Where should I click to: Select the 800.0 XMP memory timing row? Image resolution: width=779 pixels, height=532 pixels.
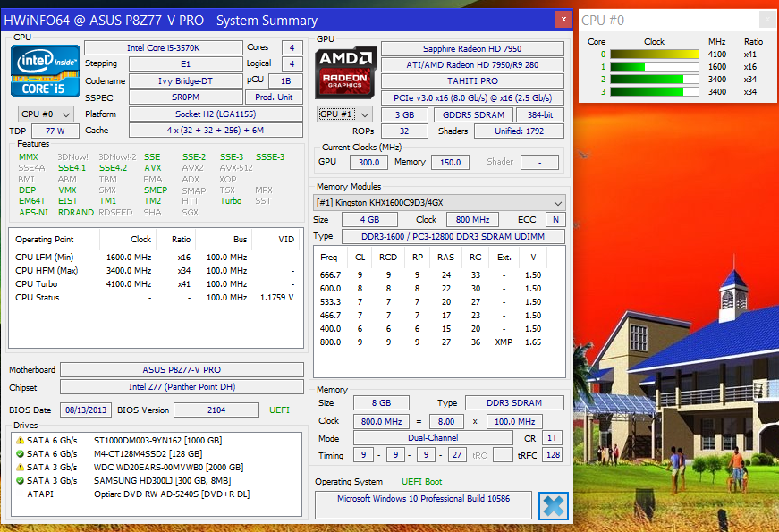click(431, 342)
